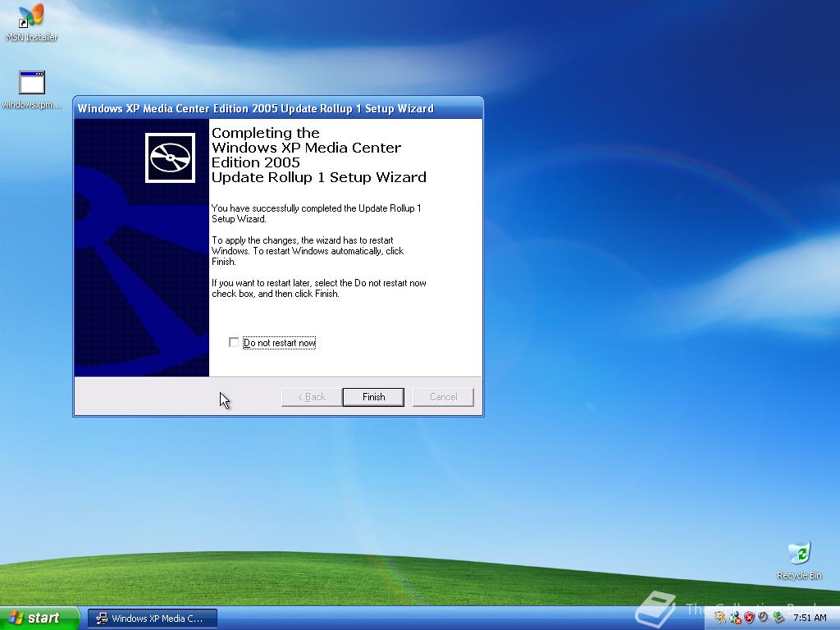Close the Update Rollup 1 Setup Wizard

442,397
